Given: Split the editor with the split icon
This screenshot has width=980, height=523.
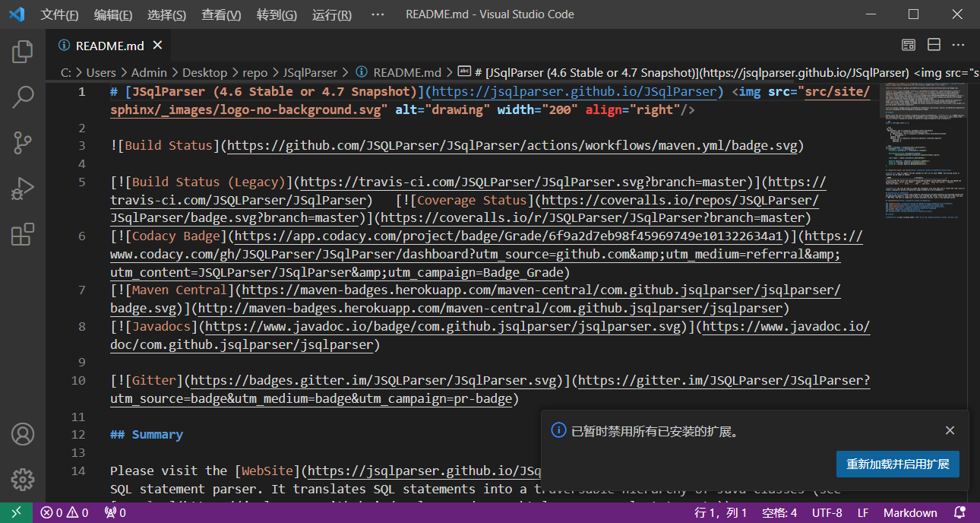Looking at the screenshot, I should [x=934, y=45].
